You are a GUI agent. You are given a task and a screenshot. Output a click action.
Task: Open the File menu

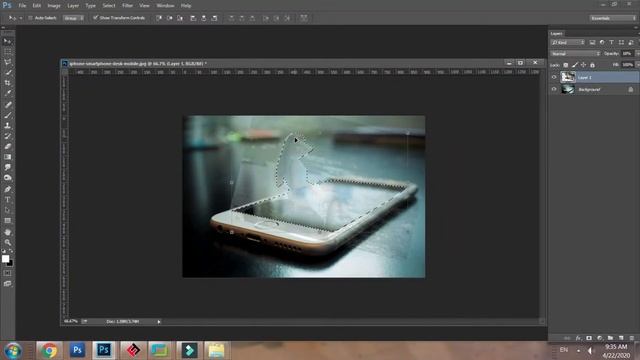(22, 6)
